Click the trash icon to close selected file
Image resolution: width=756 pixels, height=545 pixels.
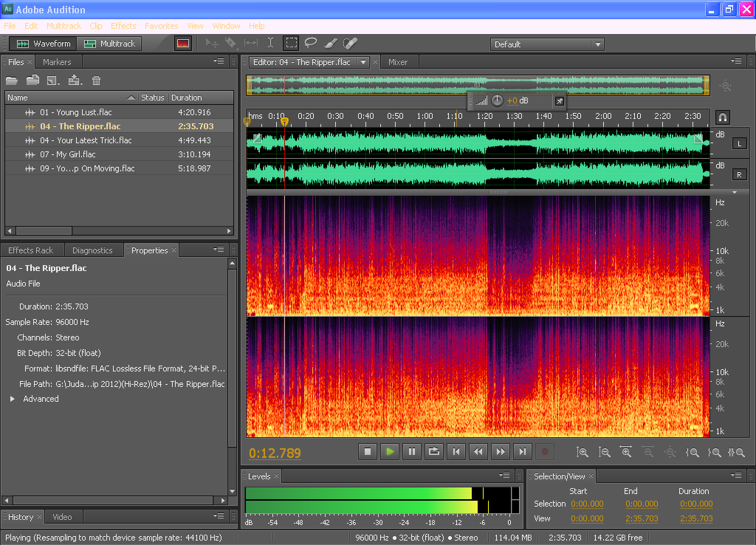pyautogui.click(x=97, y=80)
